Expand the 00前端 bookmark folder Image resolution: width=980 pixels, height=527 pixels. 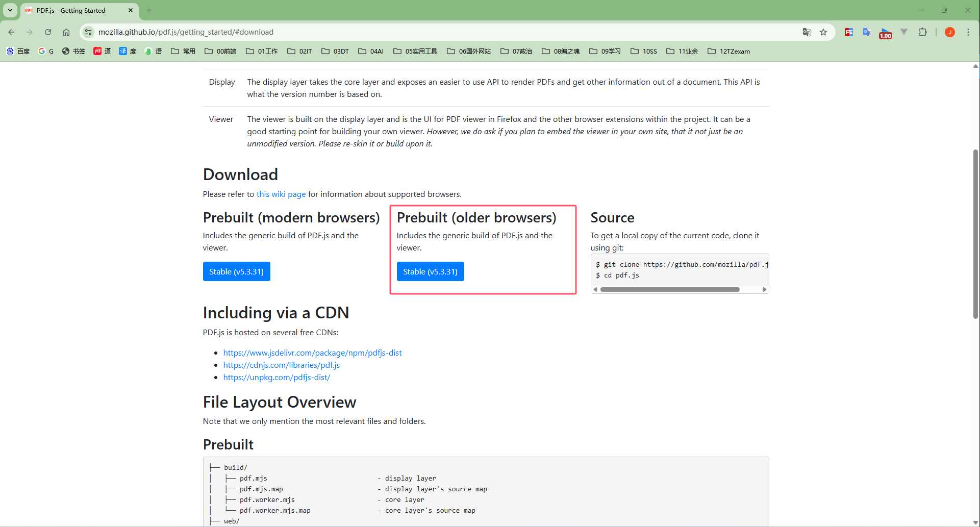click(x=220, y=51)
